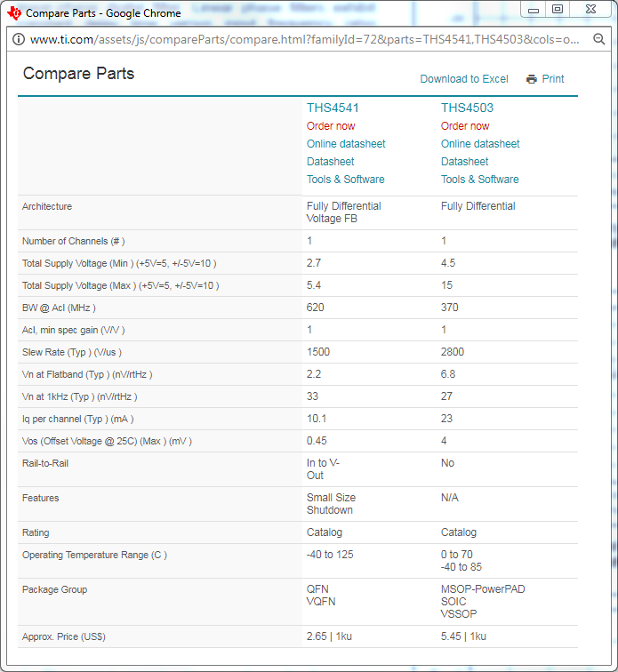618x672 pixels.
Task: Click Order now for THS4503
Action: point(465,126)
